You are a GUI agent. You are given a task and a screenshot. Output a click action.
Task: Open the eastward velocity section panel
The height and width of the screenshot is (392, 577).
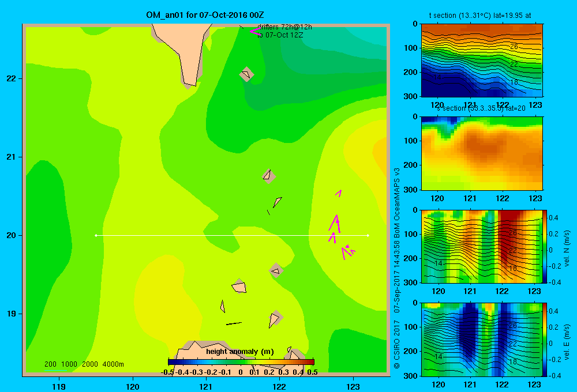coord(482,340)
